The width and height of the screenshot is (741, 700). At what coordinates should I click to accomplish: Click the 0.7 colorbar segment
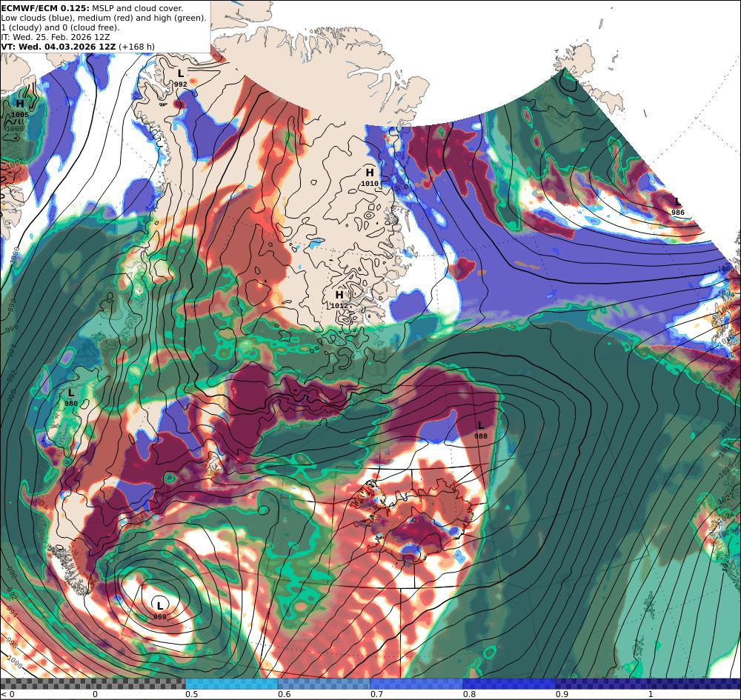pyautogui.click(x=416, y=684)
